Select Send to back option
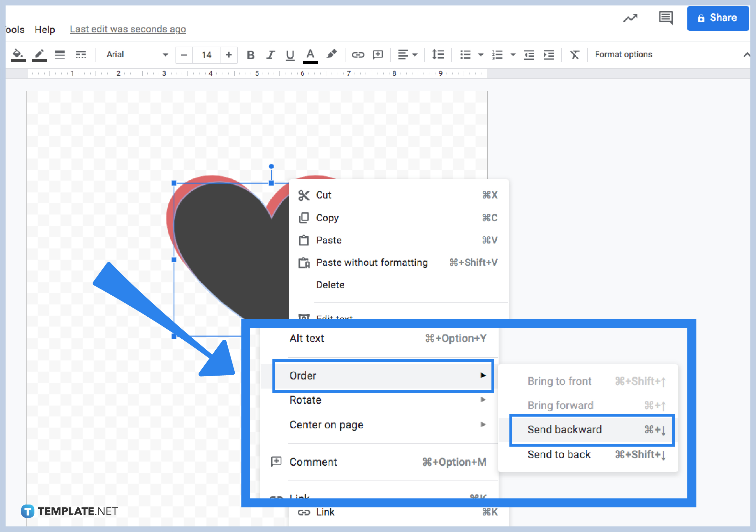 tap(588, 455)
